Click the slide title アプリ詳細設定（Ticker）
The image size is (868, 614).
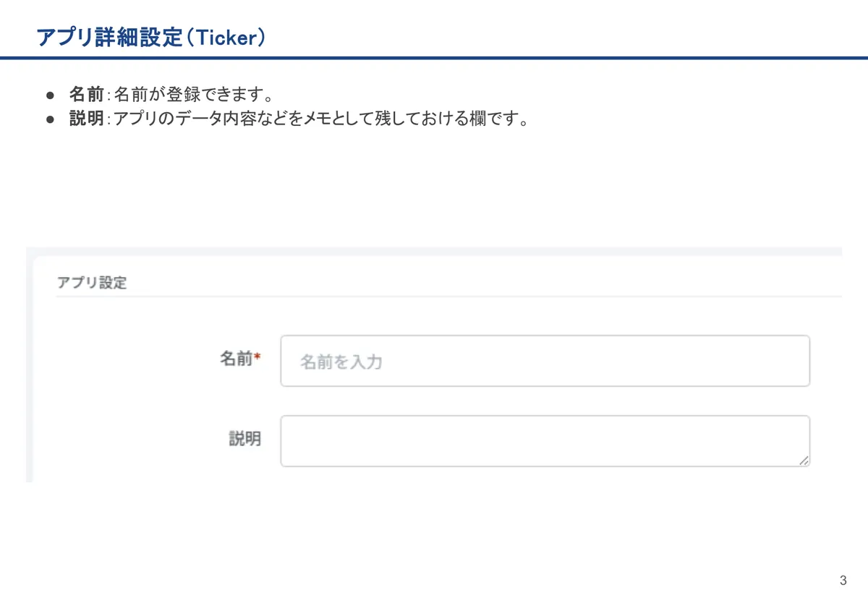point(152,38)
